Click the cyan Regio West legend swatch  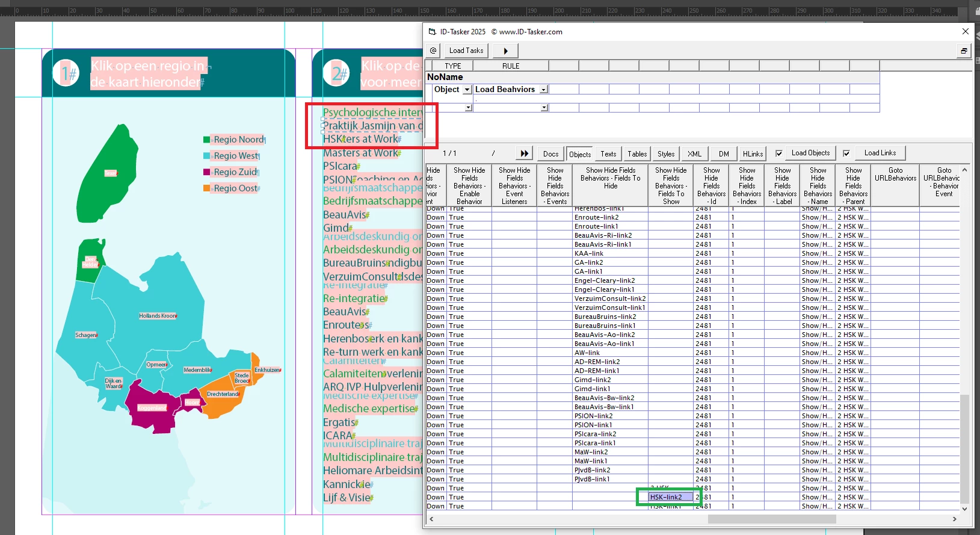tap(206, 156)
